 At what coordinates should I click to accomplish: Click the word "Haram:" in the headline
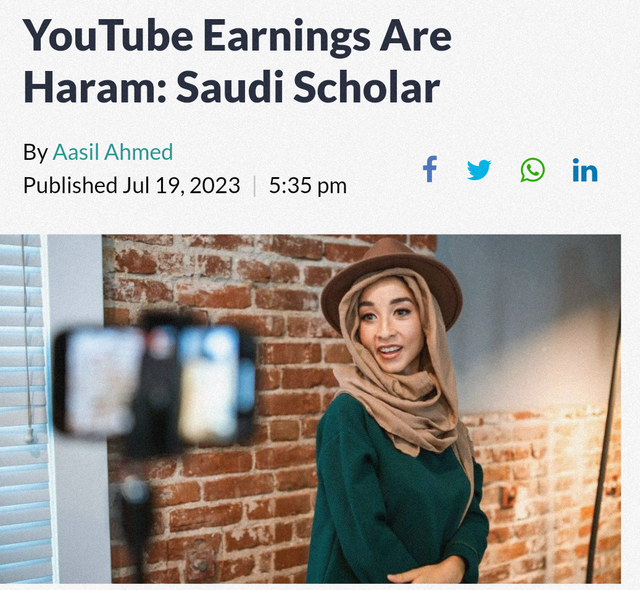point(95,88)
